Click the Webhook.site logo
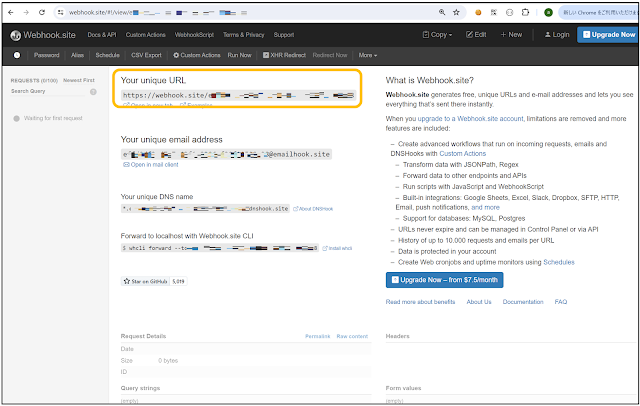 (x=43, y=35)
